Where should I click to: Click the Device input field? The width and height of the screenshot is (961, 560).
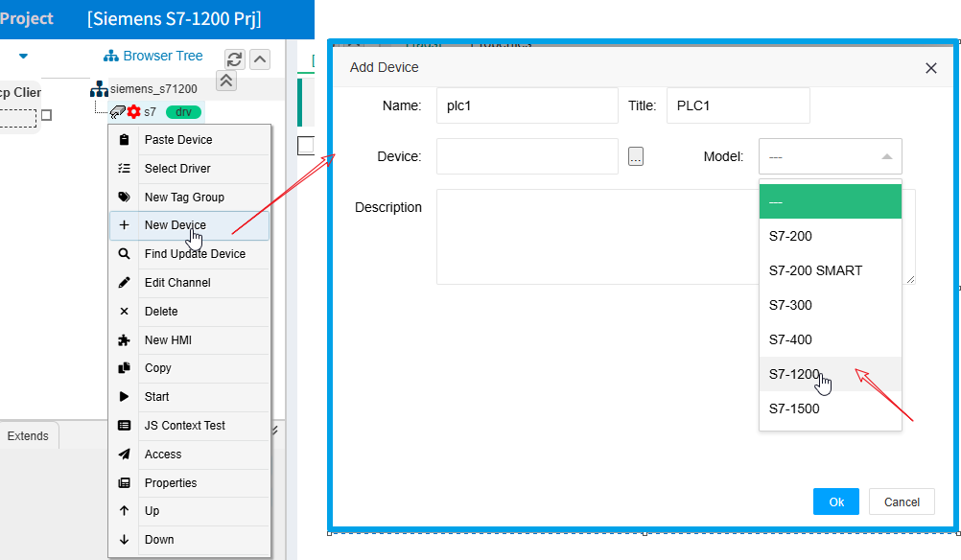point(527,157)
